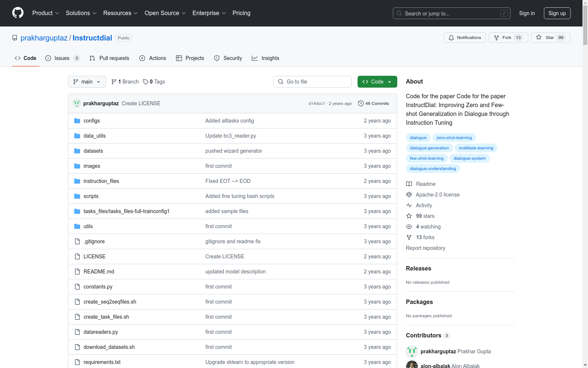Click the Activity pulse icon
The height and width of the screenshot is (368, 588).
tap(409, 205)
